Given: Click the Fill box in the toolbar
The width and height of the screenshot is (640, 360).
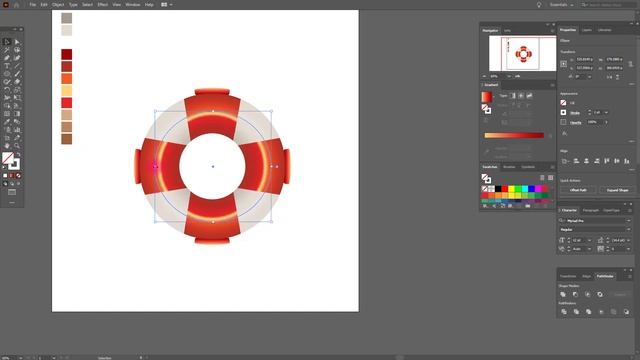Looking at the screenshot, I should (x=7, y=158).
